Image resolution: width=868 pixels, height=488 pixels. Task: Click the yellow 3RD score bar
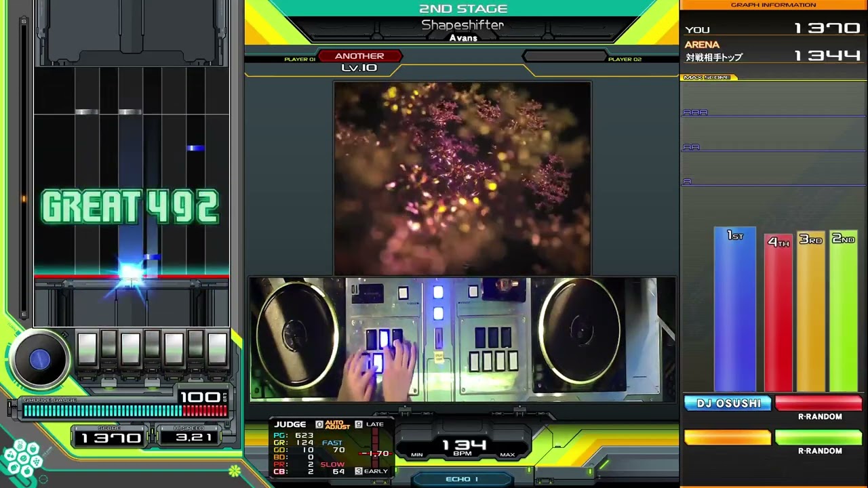click(810, 311)
